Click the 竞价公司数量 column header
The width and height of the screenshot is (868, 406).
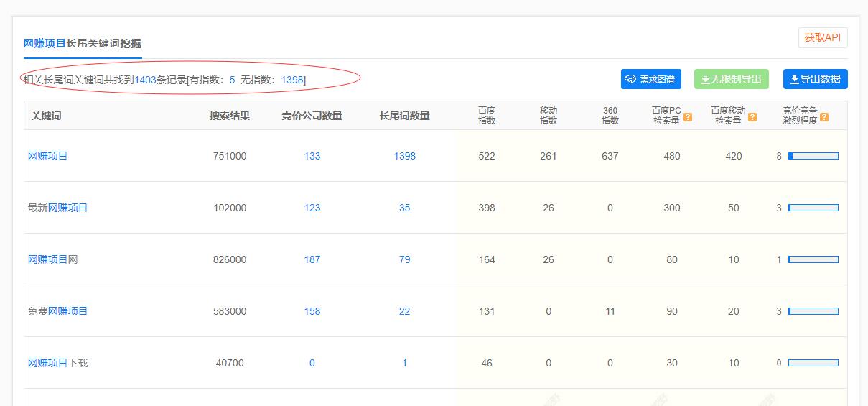(312, 116)
